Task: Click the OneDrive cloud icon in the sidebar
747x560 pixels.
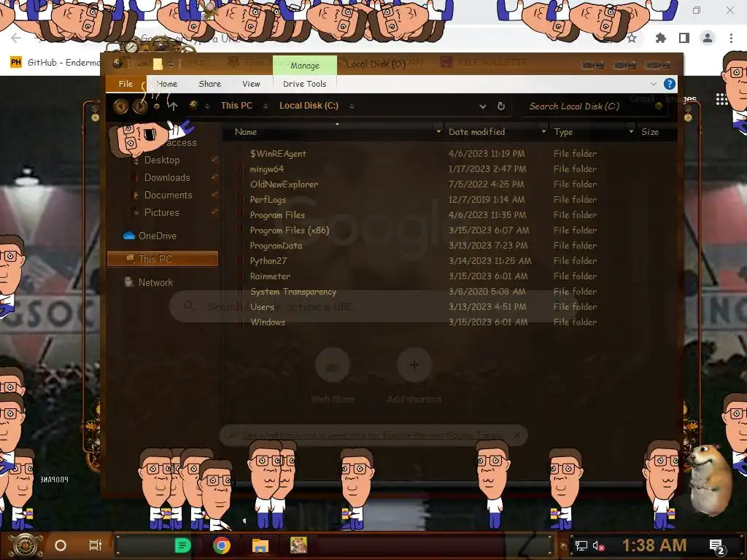Action: [128, 236]
